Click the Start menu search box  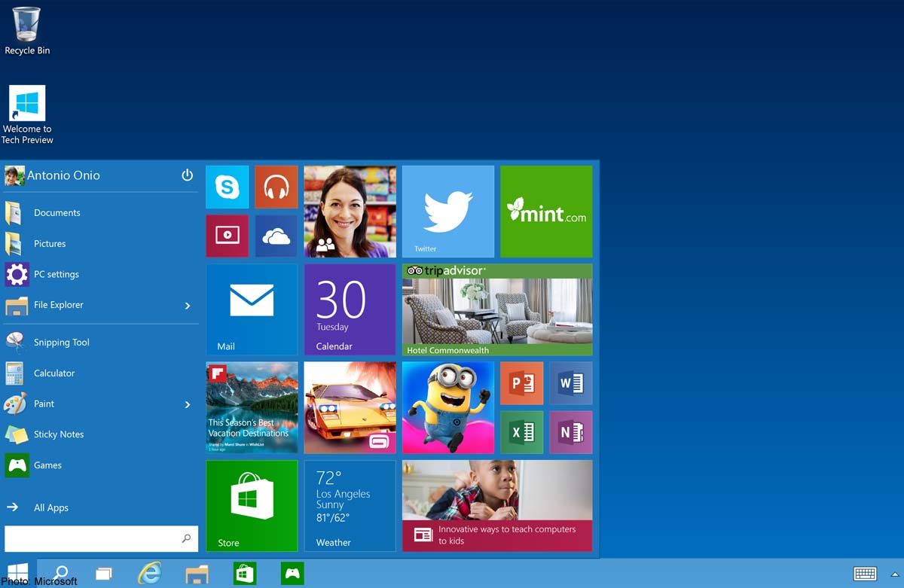pyautogui.click(x=101, y=539)
